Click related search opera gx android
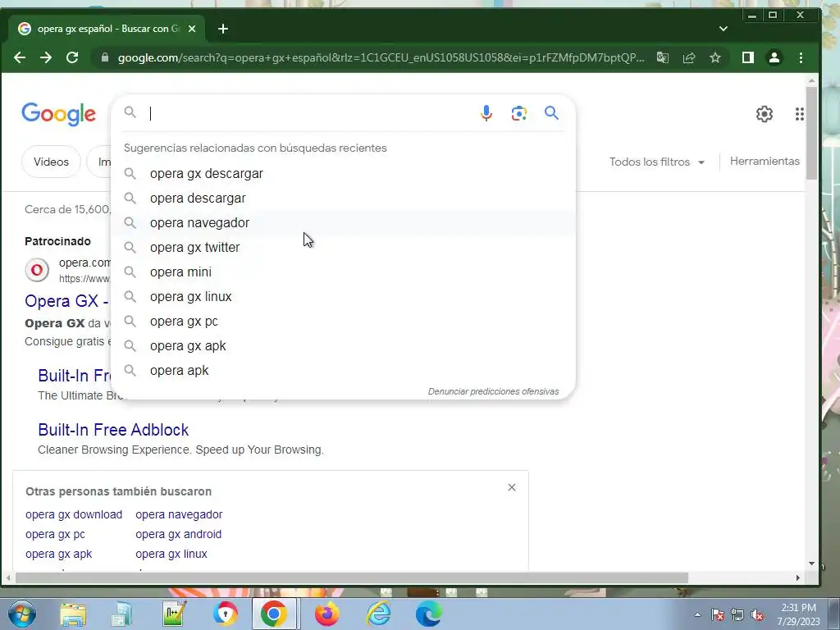840x630 pixels. (178, 534)
